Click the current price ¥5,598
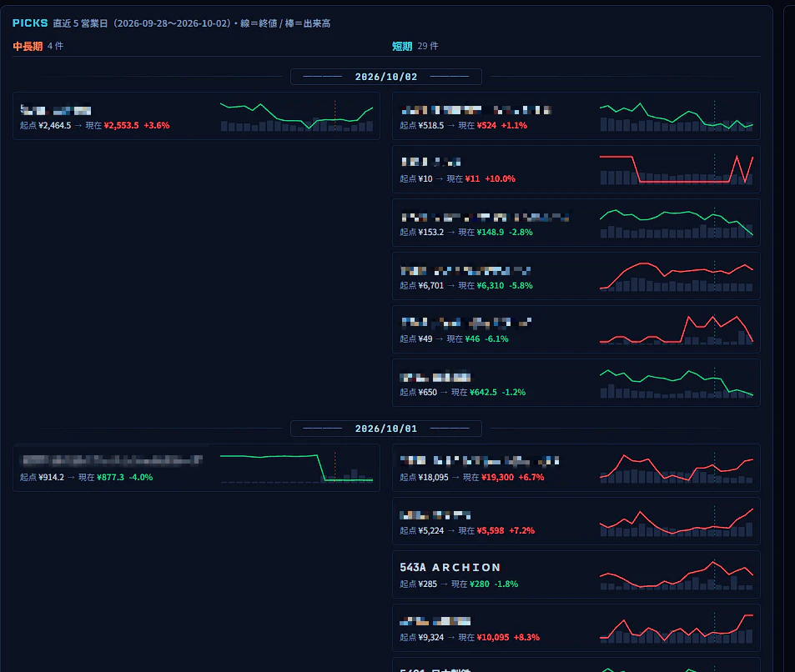 491,530
